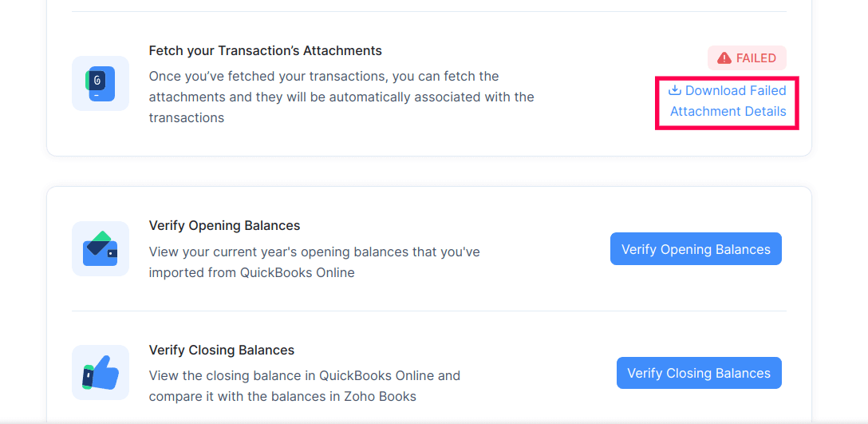The height and width of the screenshot is (424, 868).
Task: Click the Fetch your Transaction's Attachments heading
Action: click(x=265, y=51)
